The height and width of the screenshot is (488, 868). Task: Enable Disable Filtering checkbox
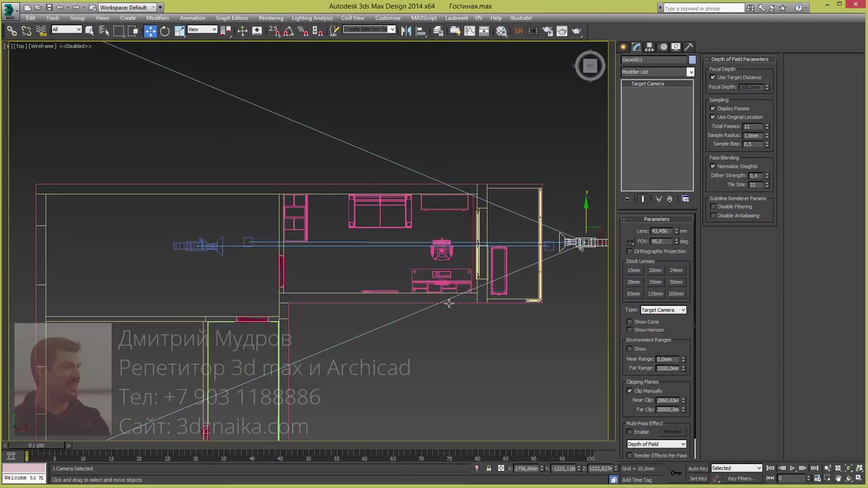pos(713,207)
